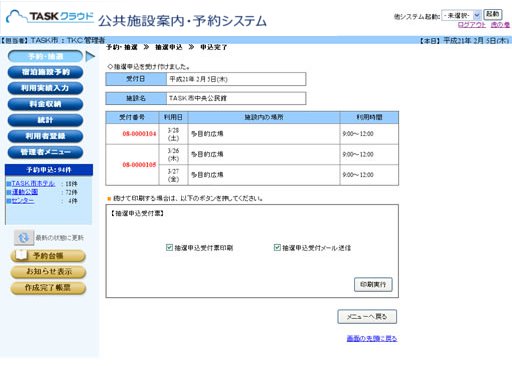512x366 pixels.
Task: Toggle 抽選申込受付メール送信 checkbox
Action: point(277,247)
